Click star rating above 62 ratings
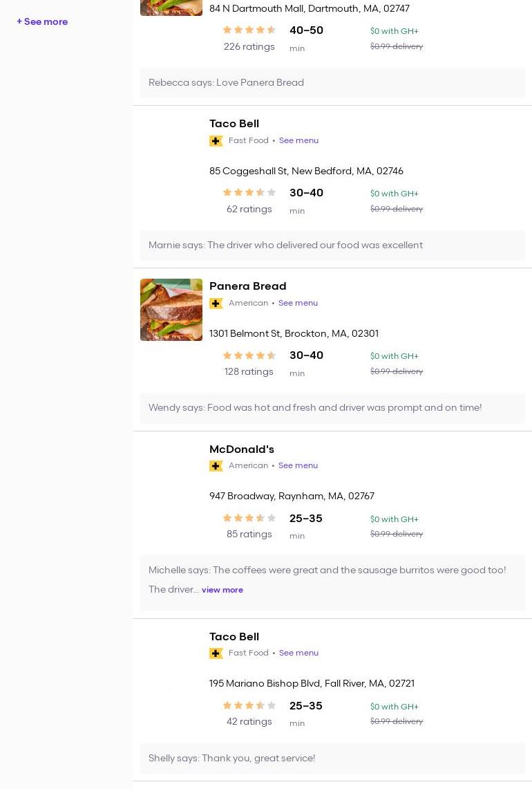This screenshot has height=789, width=532. point(249,193)
